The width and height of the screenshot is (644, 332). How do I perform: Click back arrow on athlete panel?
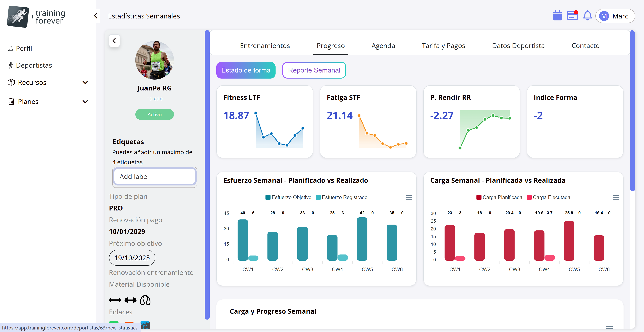point(114,40)
